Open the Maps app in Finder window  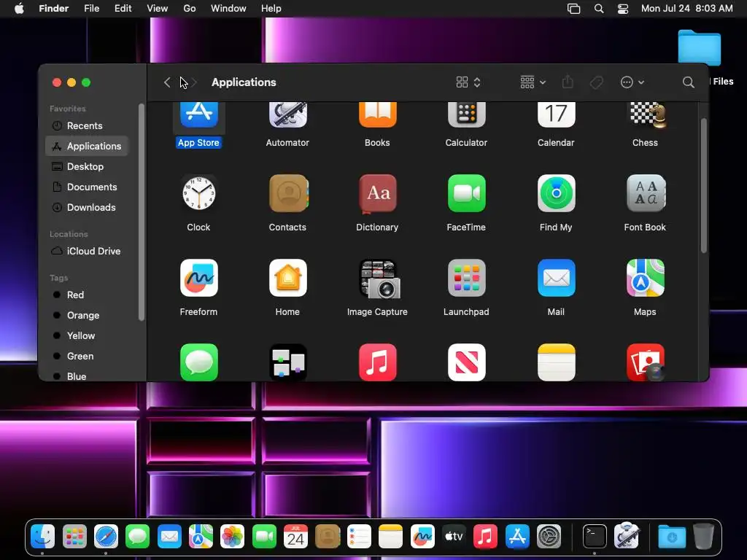pyautogui.click(x=645, y=278)
